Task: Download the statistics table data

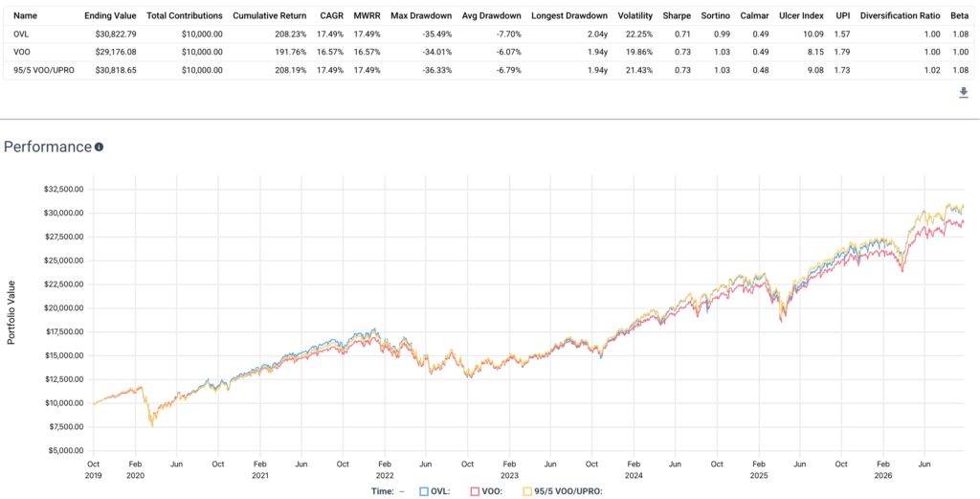Action: click(963, 93)
